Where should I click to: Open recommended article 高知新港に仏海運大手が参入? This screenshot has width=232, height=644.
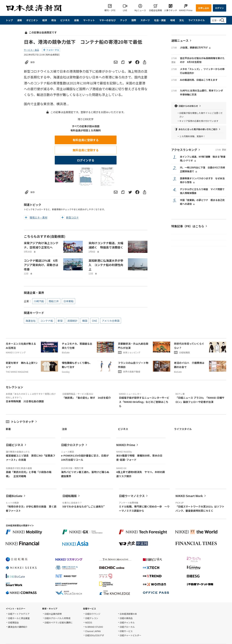[106, 265]
